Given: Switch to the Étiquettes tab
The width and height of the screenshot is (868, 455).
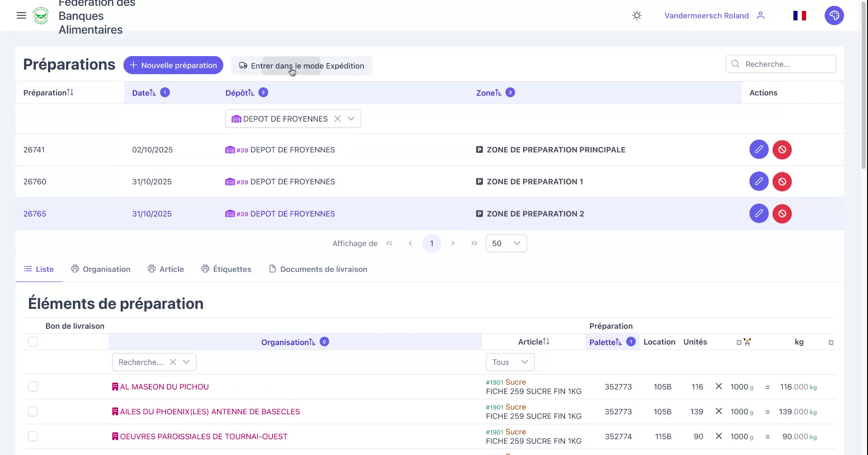Looking at the screenshot, I should coord(231,269).
